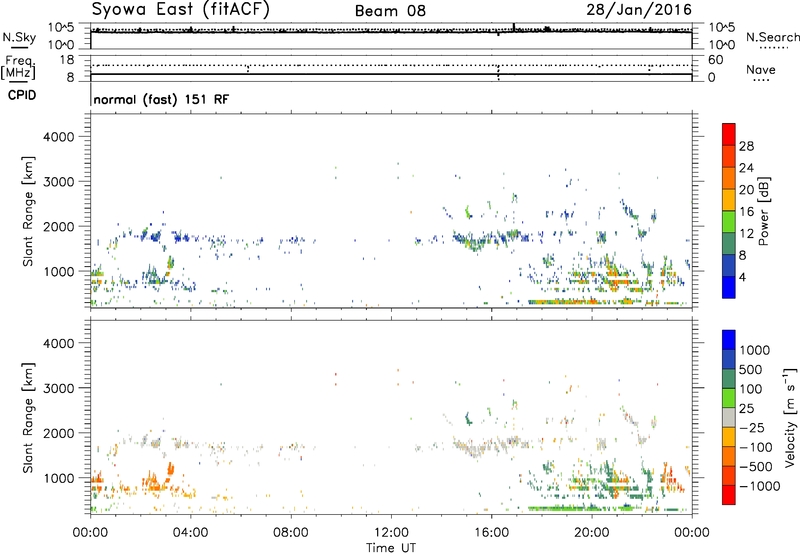
Task: Click the 'CPID' label
Action: pos(22,95)
